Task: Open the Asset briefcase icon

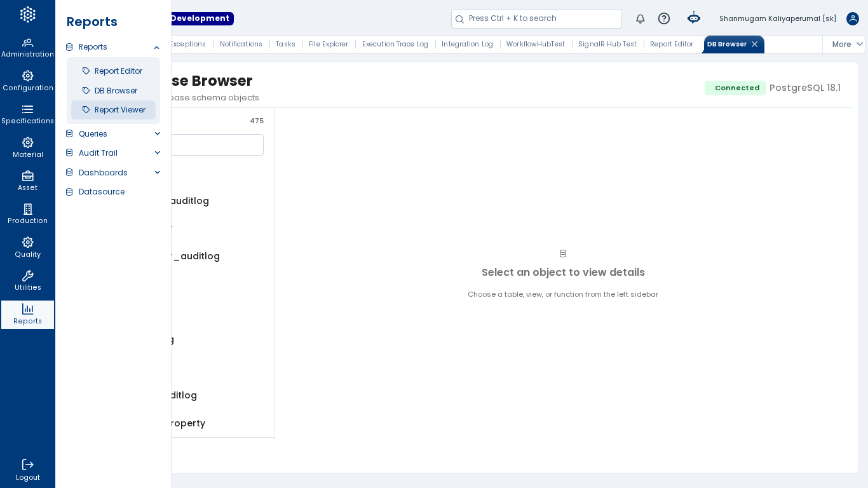Action: pos(27,176)
